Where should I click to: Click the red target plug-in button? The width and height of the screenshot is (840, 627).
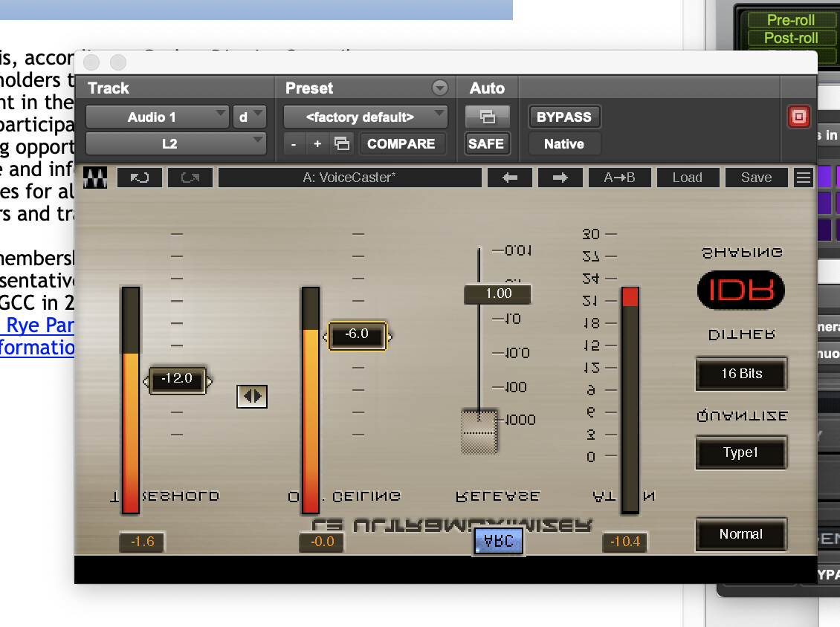point(799,117)
